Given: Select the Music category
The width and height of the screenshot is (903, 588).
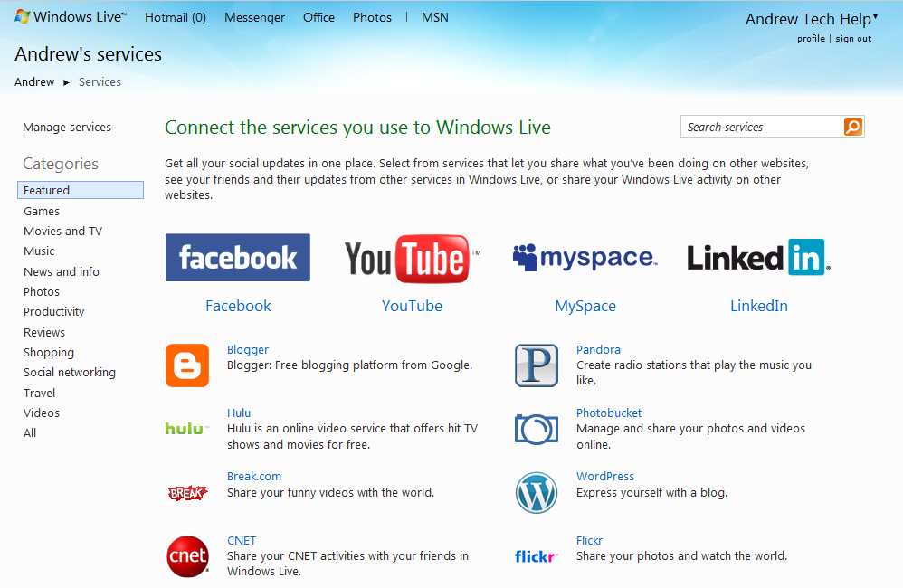Looking at the screenshot, I should pos(39,251).
